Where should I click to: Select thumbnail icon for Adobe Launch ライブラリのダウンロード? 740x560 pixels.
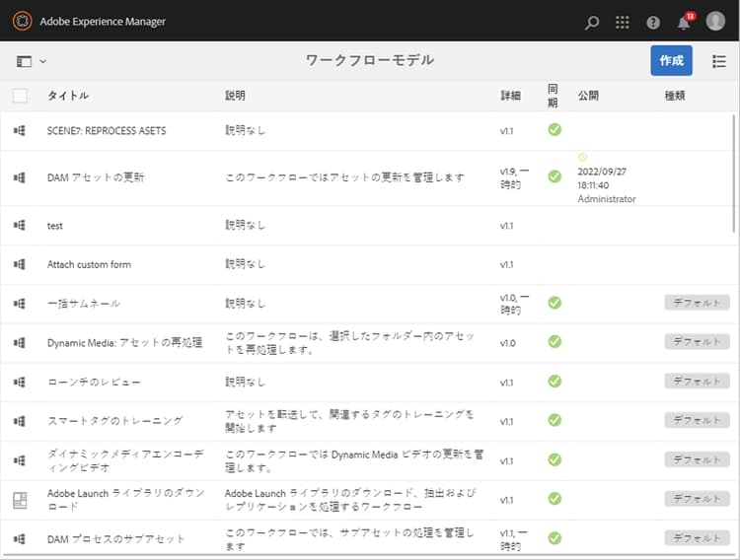click(x=20, y=500)
